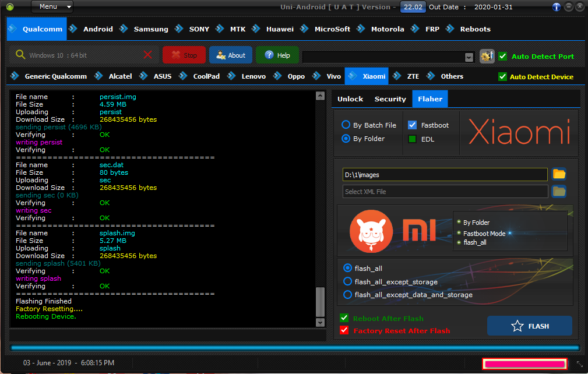Toggle the Fastboot checkbox
This screenshot has height=374, width=588.
click(412, 125)
